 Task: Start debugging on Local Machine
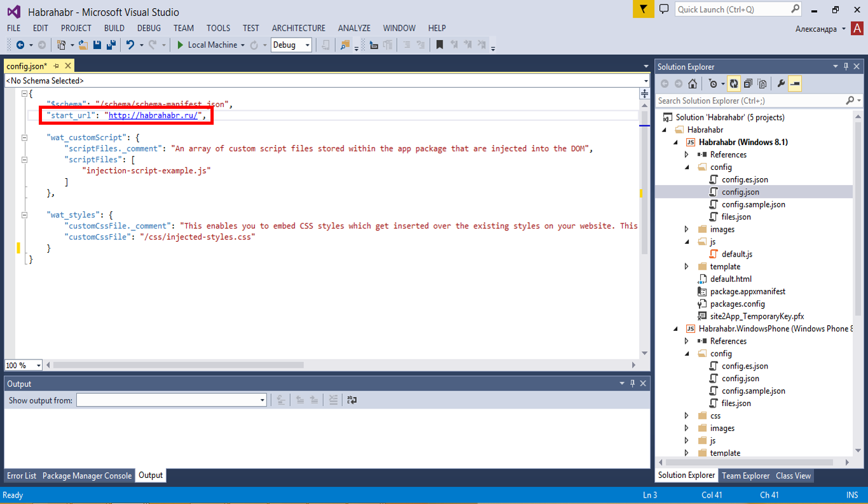pos(207,45)
